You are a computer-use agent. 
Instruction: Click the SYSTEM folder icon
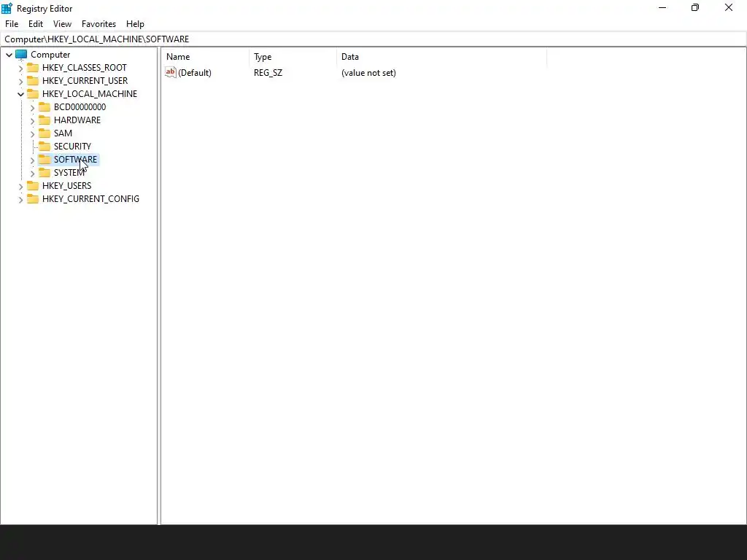pyautogui.click(x=44, y=172)
